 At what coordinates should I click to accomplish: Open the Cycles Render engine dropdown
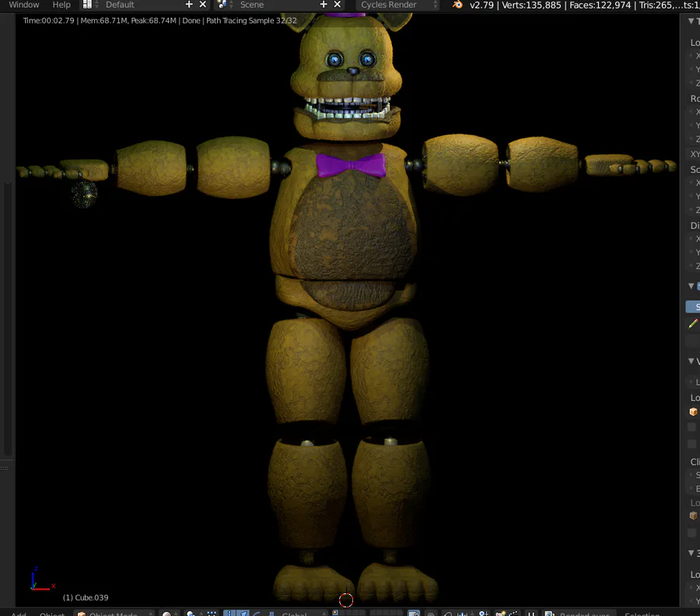pyautogui.click(x=397, y=5)
